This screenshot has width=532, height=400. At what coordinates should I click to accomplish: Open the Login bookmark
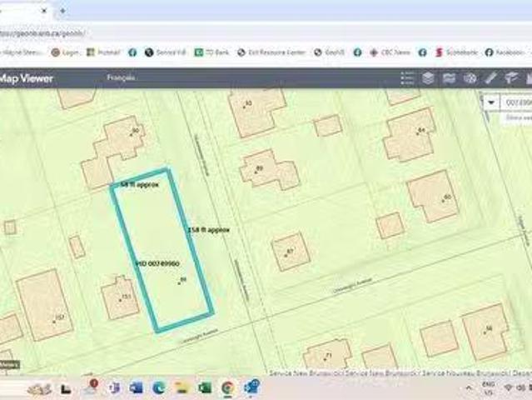tap(65, 52)
